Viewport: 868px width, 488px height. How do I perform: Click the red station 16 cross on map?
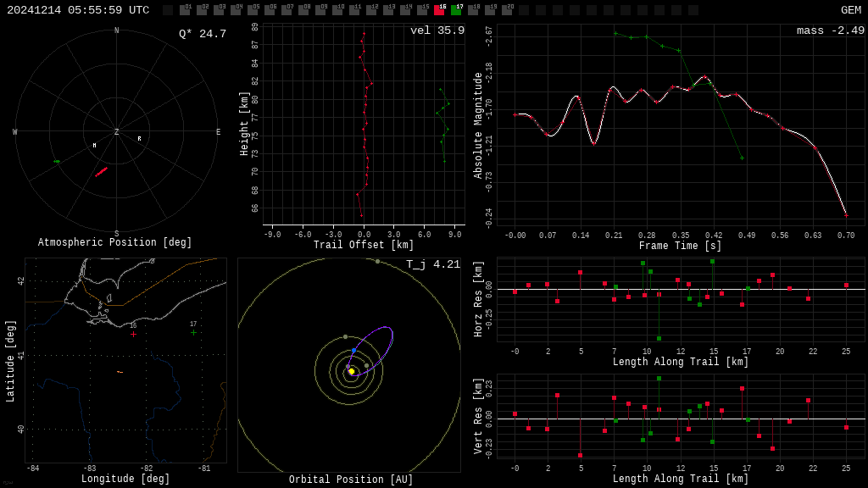[x=133, y=334]
